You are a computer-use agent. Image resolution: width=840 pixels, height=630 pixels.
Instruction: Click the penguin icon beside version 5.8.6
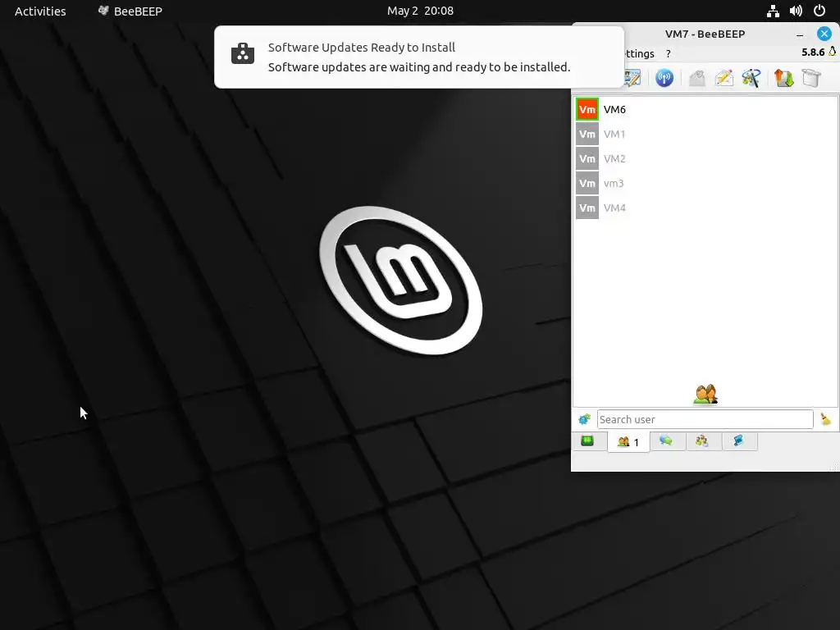click(x=832, y=52)
